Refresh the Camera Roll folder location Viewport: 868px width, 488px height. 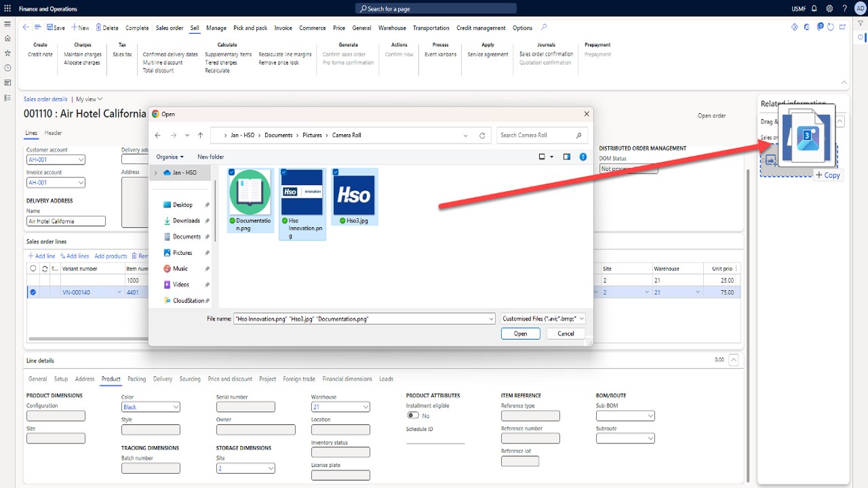pyautogui.click(x=482, y=136)
